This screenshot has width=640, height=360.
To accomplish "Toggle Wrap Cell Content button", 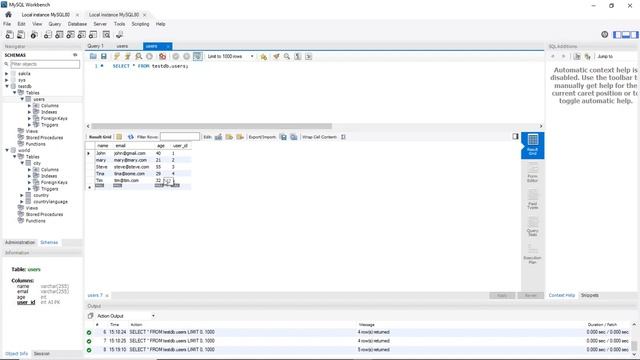I will coord(343,137).
